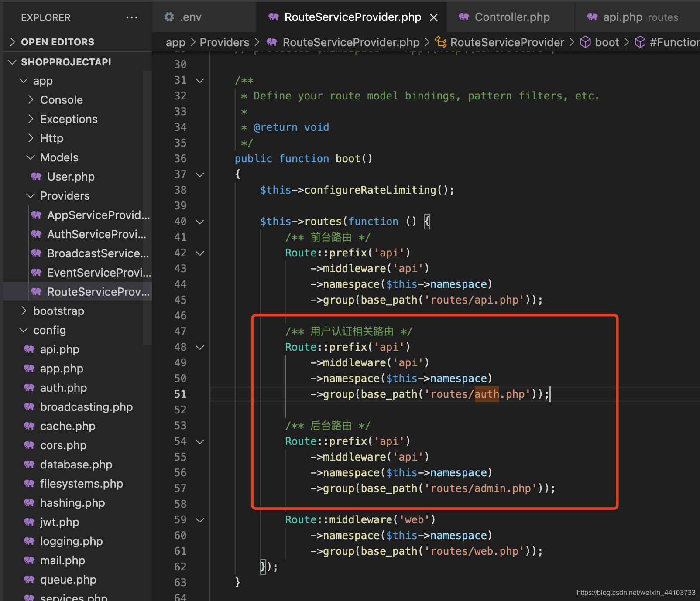Click class symbol icon in breadcrumb

coord(441,42)
